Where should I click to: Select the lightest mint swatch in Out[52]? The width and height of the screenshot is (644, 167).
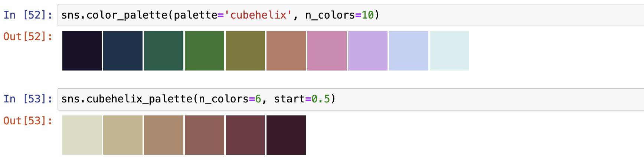click(450, 51)
